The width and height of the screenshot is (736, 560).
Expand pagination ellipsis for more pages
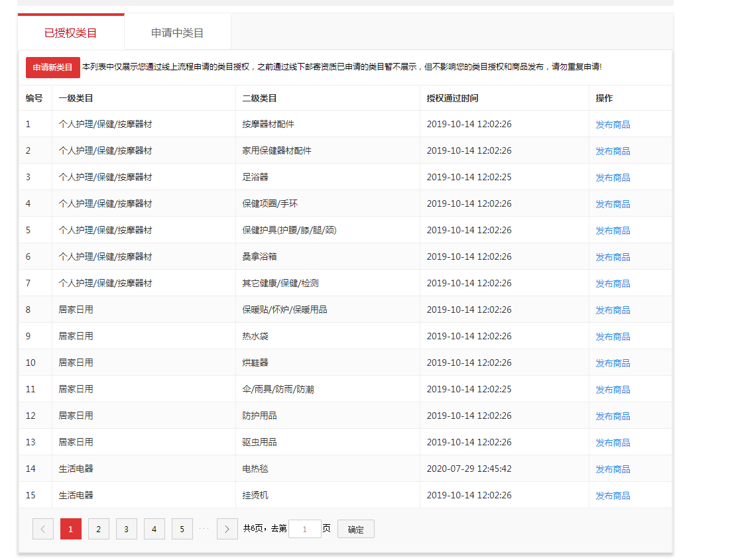[x=204, y=529]
